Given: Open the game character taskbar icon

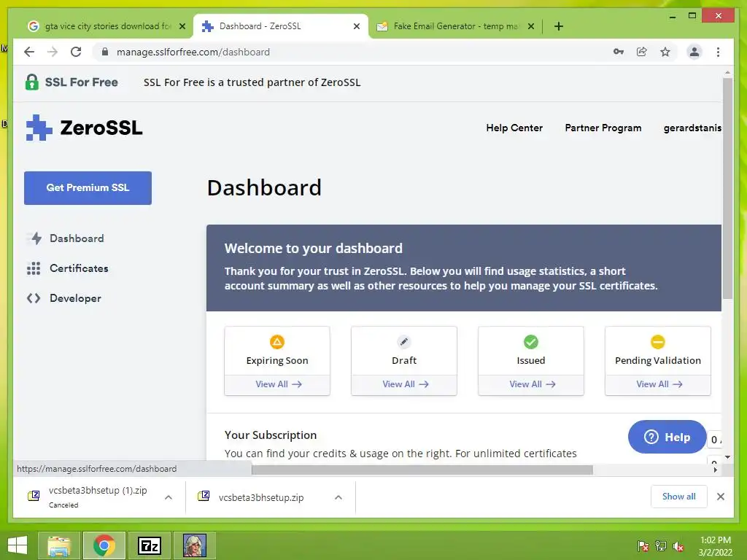Looking at the screenshot, I should pos(195,545).
